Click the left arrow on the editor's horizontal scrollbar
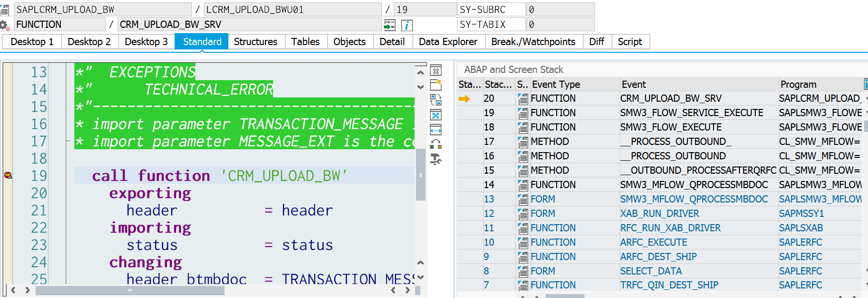Screen dimensions: 868x298 [13, 290]
